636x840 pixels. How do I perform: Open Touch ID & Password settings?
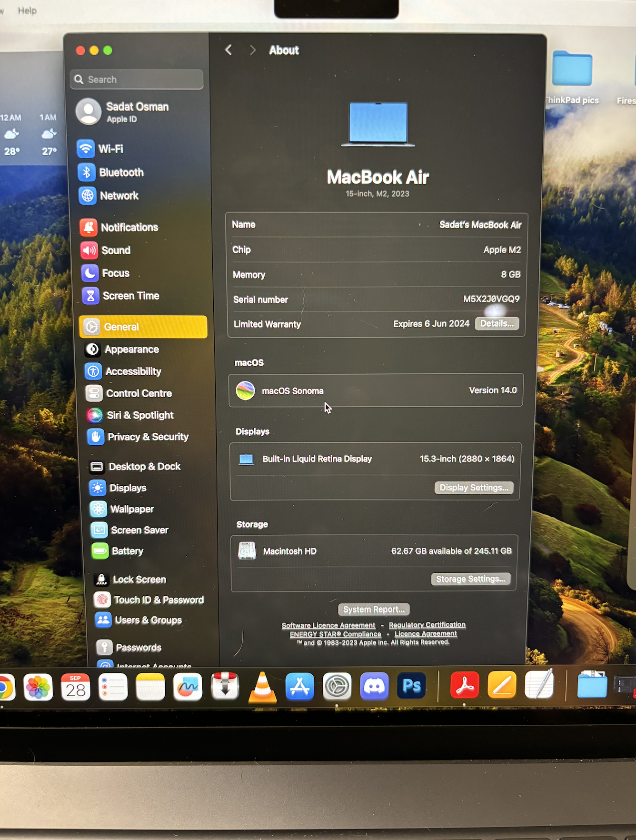coord(149,600)
